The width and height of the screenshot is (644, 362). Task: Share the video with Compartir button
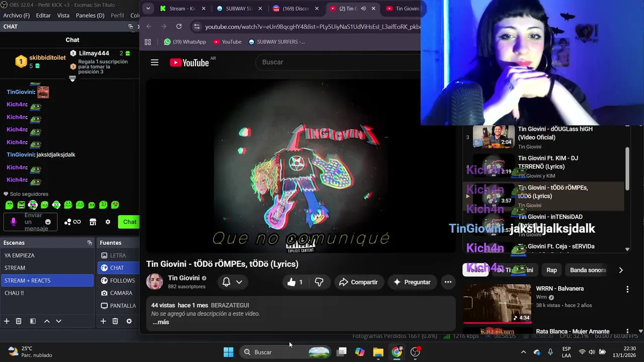tap(358, 282)
